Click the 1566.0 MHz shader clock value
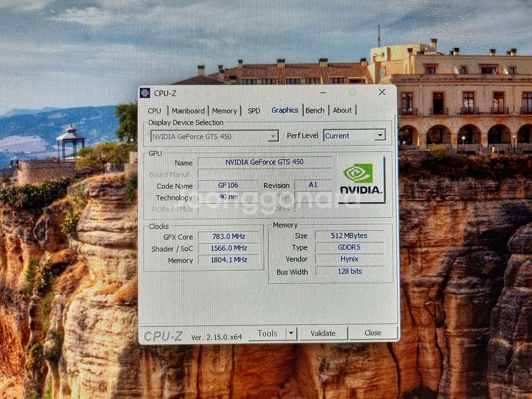 point(228,248)
